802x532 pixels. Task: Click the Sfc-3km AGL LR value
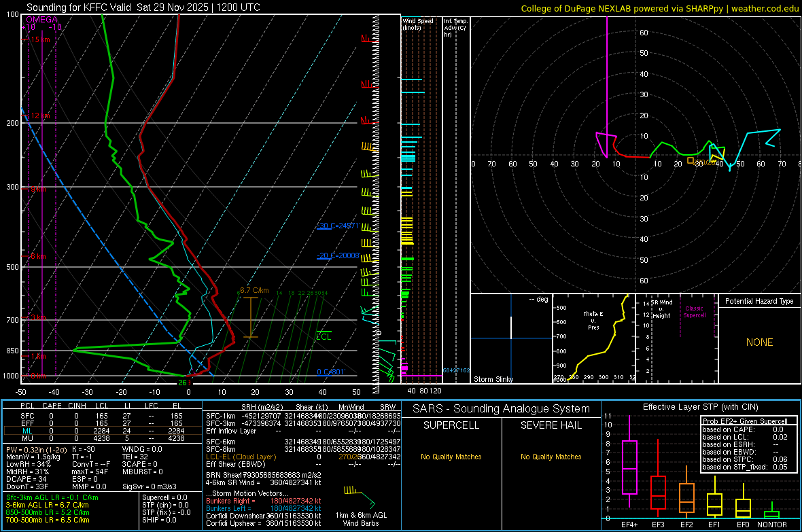pos(52,498)
